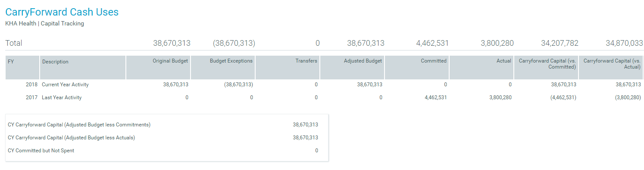The height and width of the screenshot is (170, 644).
Task: Click the CarryForward Cash Uses title
Action: click(62, 12)
